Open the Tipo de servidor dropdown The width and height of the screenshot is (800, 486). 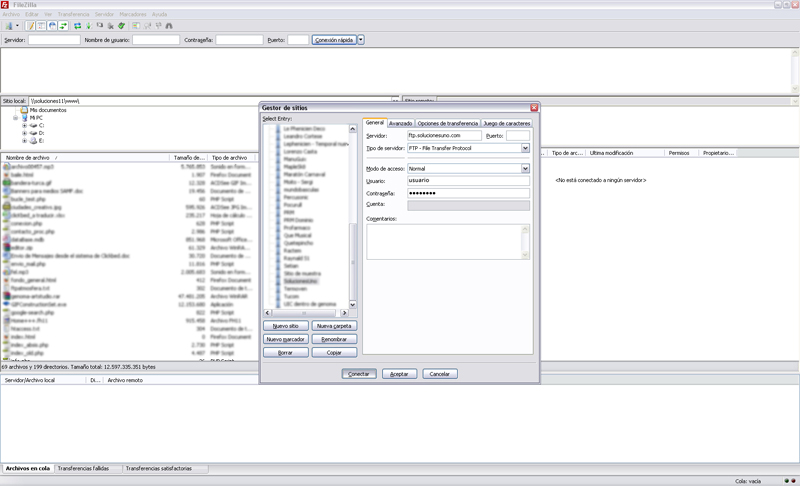click(525, 148)
